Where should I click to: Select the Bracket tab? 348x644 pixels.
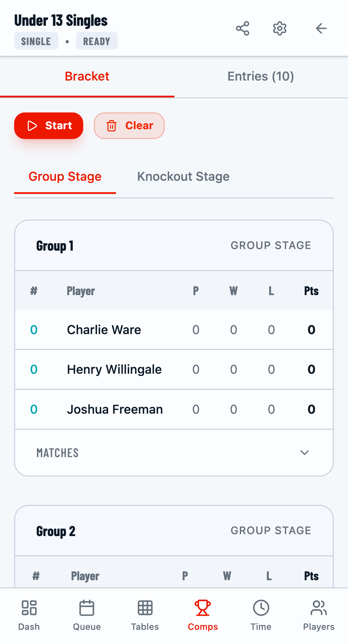coord(87,76)
